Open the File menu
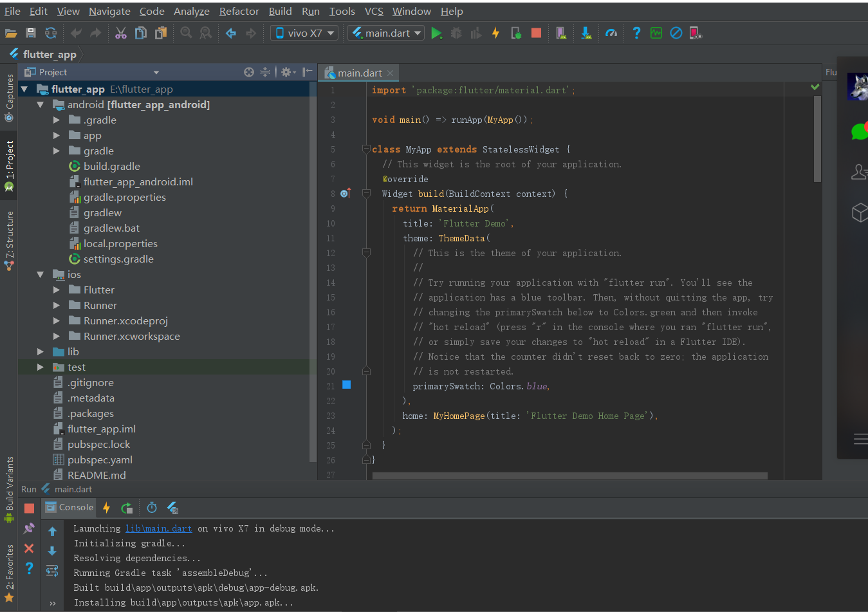Screen dimensions: 868x612 click(x=12, y=11)
